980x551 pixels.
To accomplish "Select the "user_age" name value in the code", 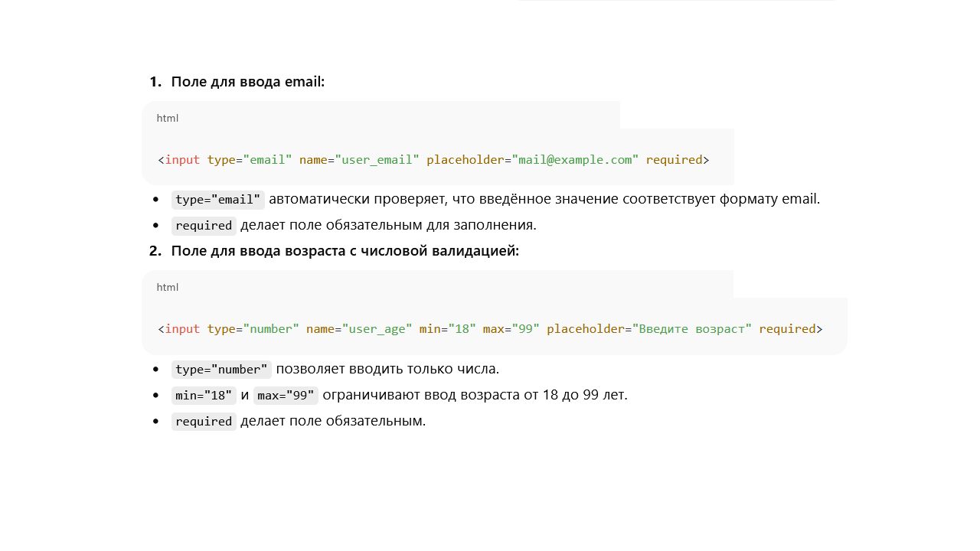I will (x=377, y=329).
